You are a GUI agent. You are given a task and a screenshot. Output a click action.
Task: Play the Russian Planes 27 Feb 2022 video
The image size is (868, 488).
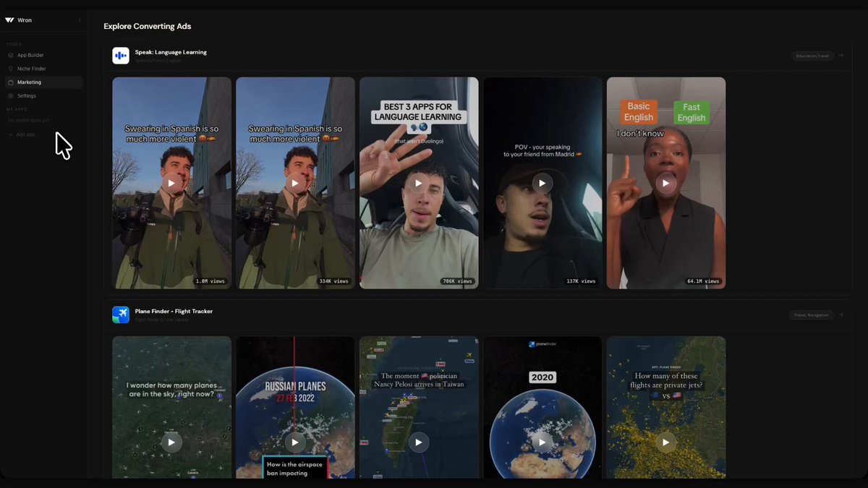(x=295, y=442)
